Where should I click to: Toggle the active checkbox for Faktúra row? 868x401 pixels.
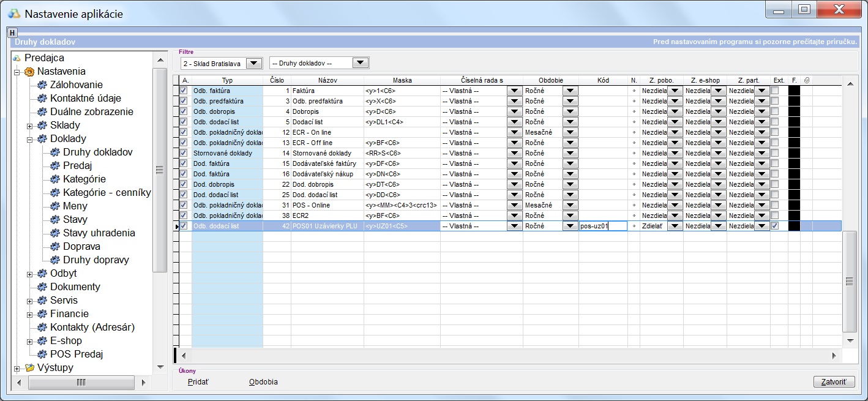tap(184, 91)
